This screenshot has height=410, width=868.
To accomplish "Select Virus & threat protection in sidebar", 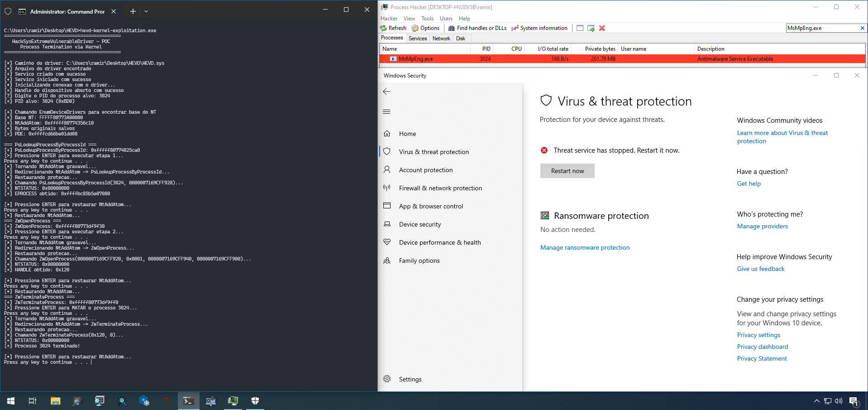I will [x=450, y=152].
